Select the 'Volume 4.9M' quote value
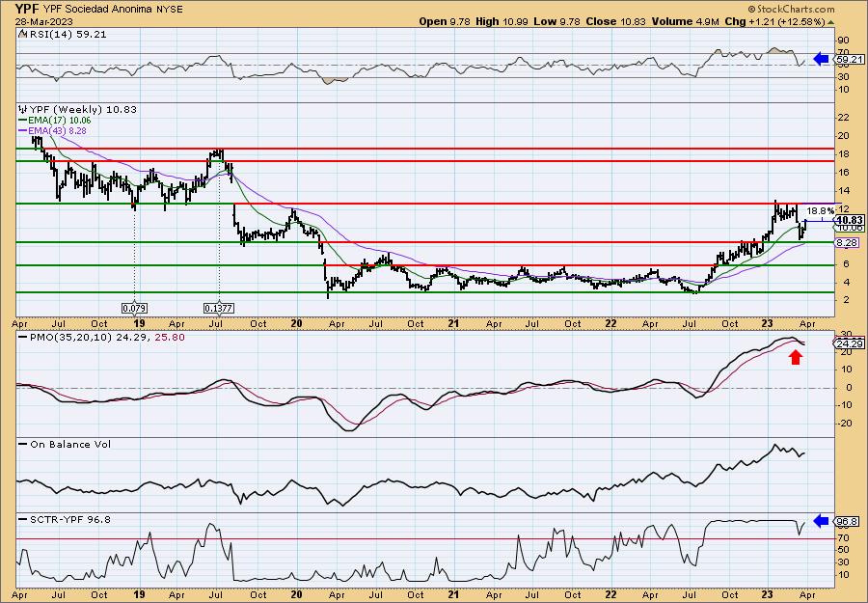The height and width of the screenshot is (603, 868). pyautogui.click(x=686, y=21)
